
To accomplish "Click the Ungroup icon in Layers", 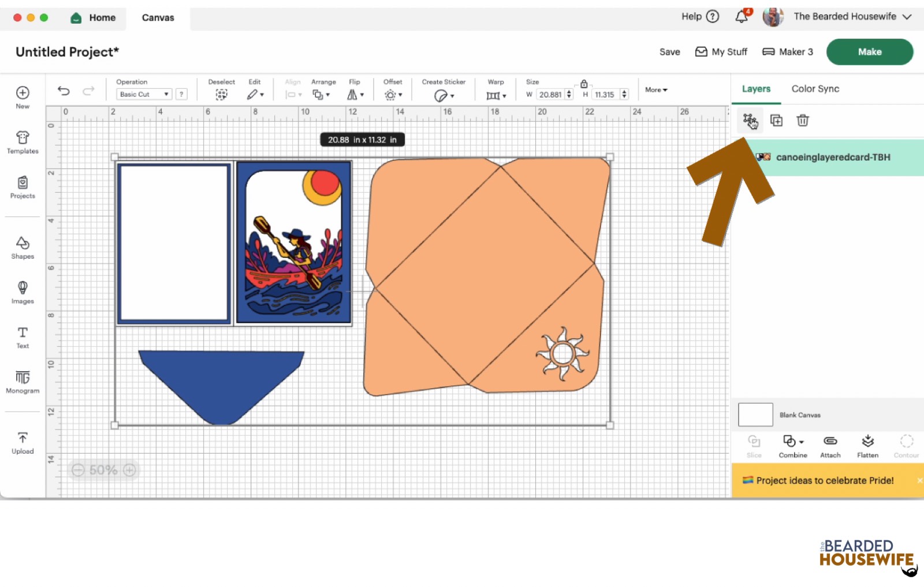I will pyautogui.click(x=750, y=120).
